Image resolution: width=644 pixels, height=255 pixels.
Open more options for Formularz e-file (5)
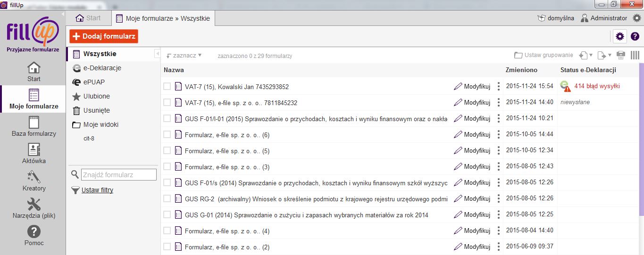tap(498, 150)
